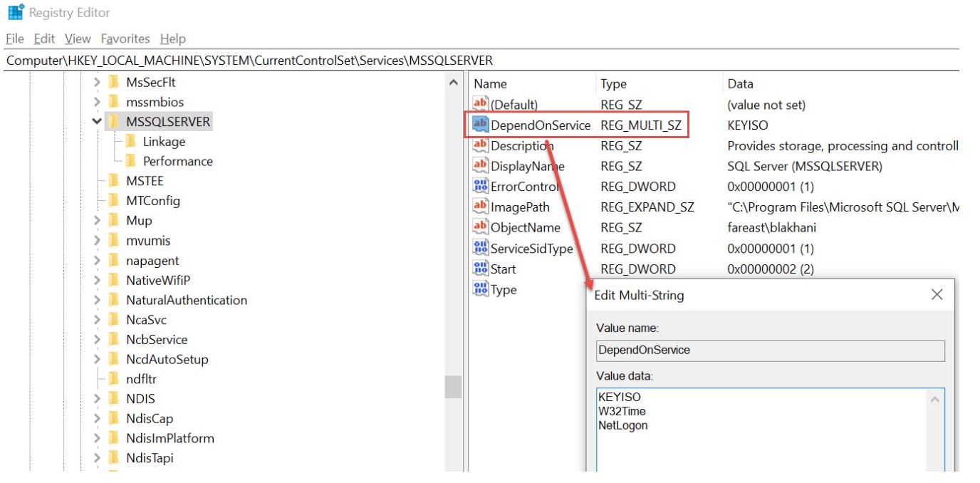Click the MTConfig folder icon

click(x=113, y=201)
